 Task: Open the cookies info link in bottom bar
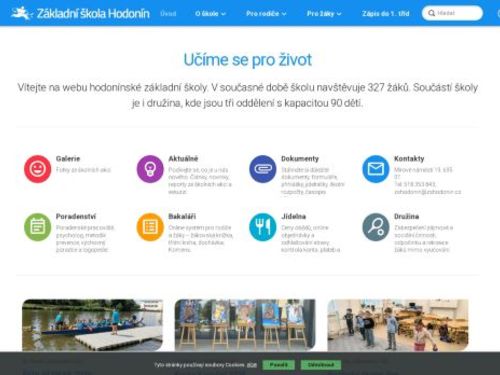point(252,365)
